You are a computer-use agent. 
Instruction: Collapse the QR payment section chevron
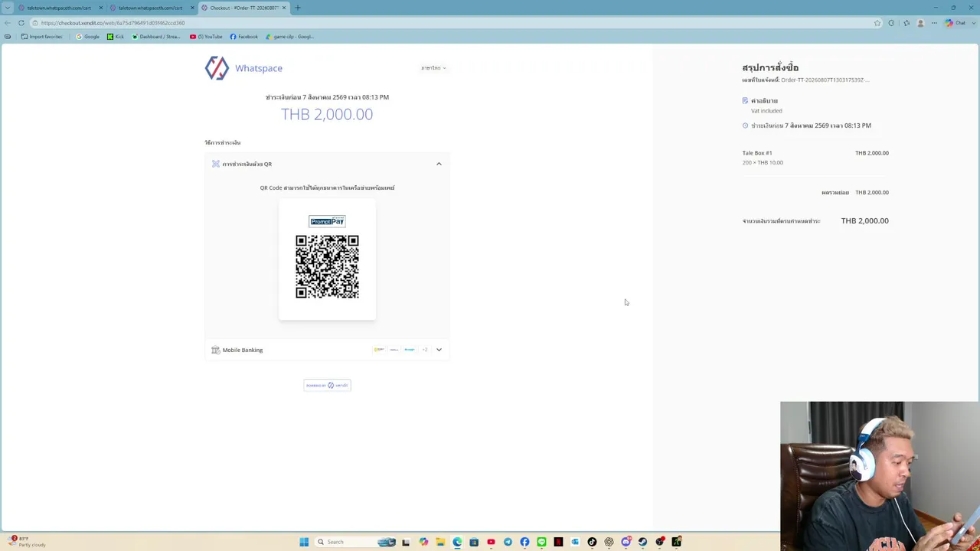click(439, 164)
